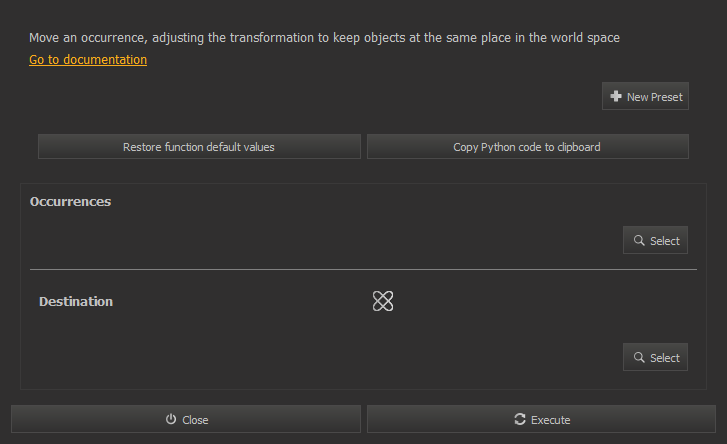This screenshot has width=727, height=444.
Task: Click the Destination parameter label
Action: 76,302
